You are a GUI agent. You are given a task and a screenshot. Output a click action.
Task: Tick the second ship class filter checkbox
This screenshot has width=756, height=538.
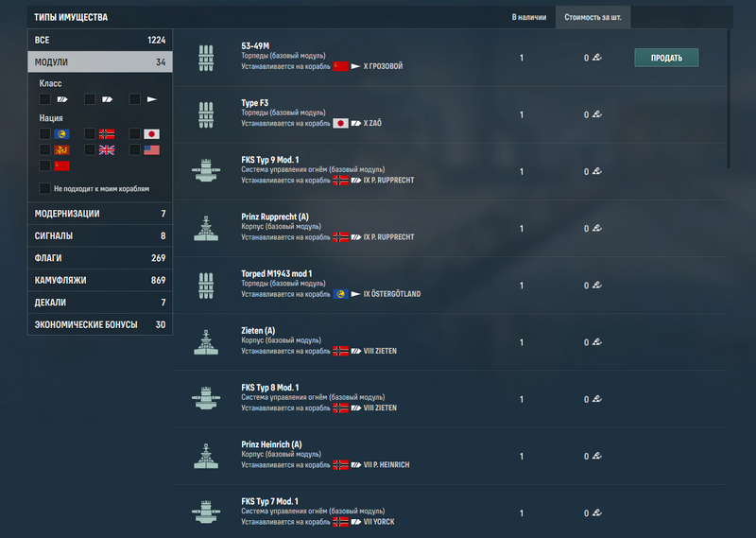pyautogui.click(x=90, y=99)
